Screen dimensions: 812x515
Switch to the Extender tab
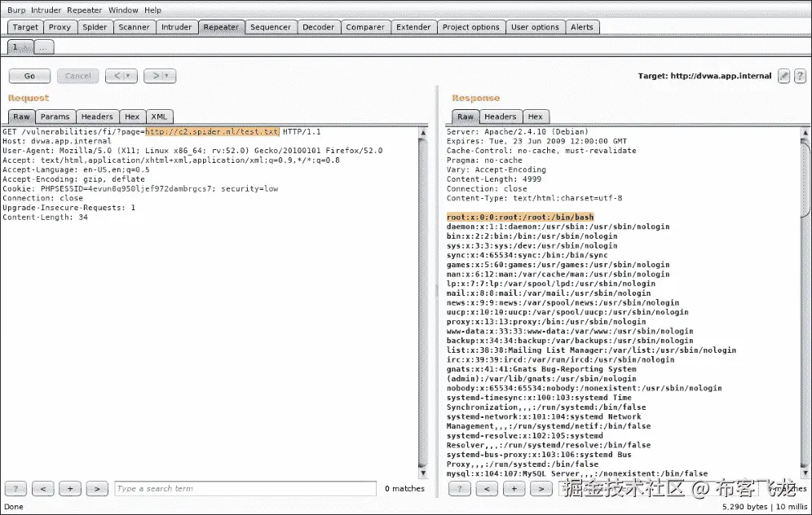tap(413, 27)
